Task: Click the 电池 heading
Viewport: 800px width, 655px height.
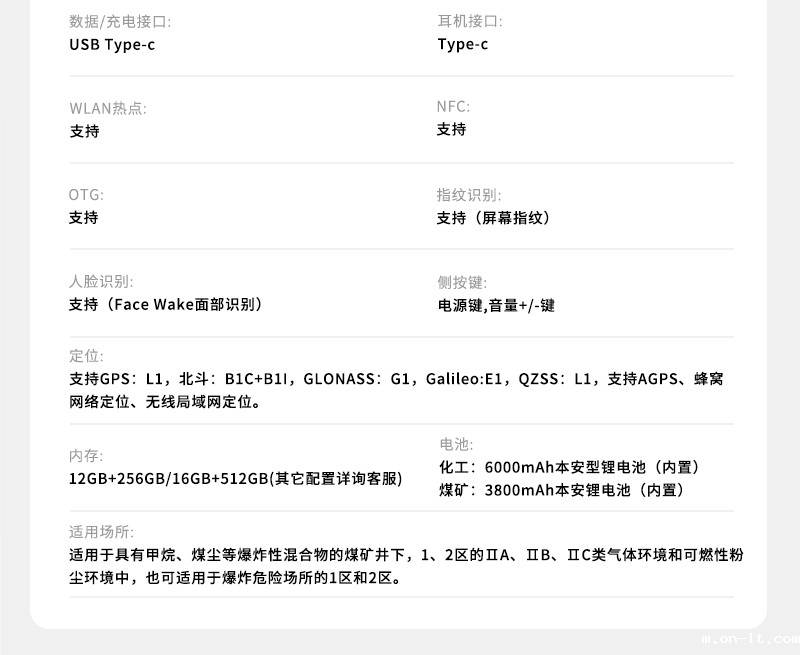Action: click(456, 444)
